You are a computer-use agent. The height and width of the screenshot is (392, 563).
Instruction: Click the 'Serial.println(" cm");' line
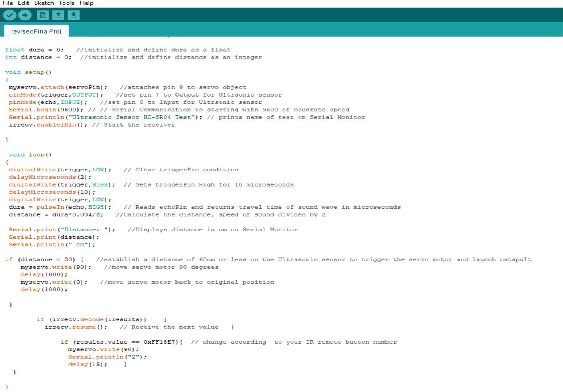[x=52, y=245]
